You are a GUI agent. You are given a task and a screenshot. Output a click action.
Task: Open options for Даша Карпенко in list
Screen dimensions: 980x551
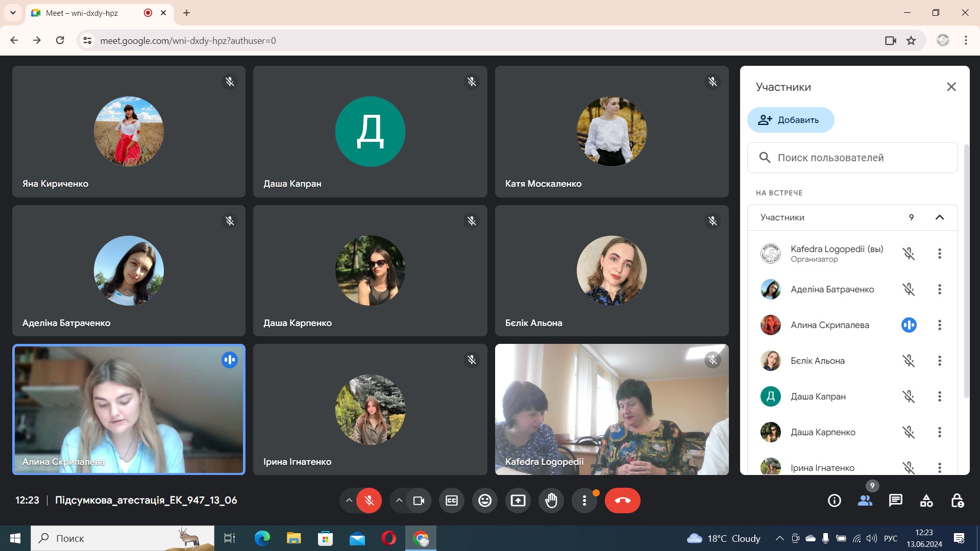[x=940, y=432]
